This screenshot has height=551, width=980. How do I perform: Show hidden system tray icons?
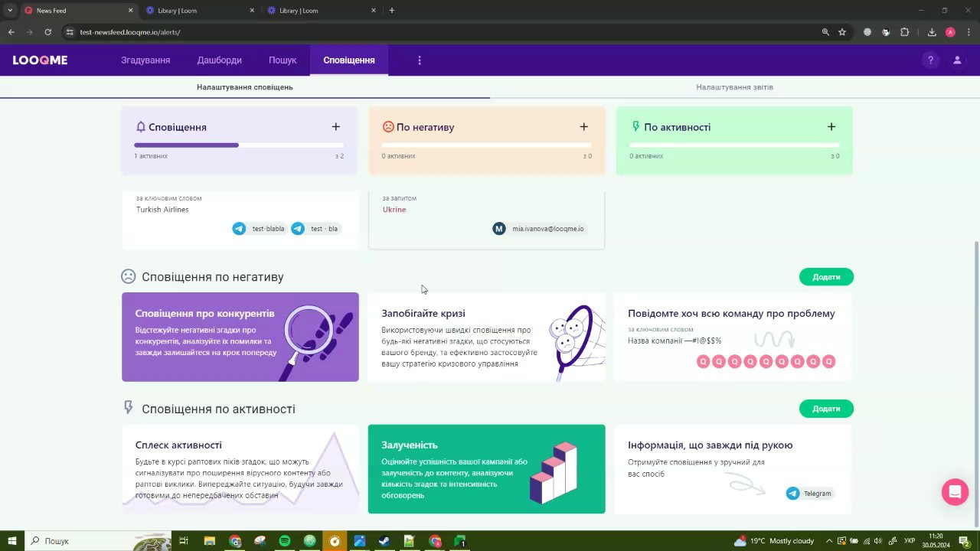(828, 541)
